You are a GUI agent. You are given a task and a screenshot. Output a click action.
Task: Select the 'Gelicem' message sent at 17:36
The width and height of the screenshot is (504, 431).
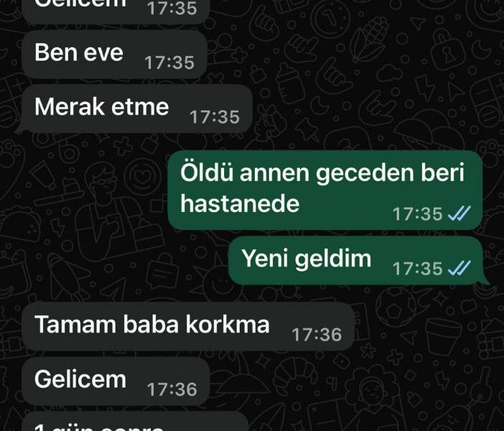116,381
